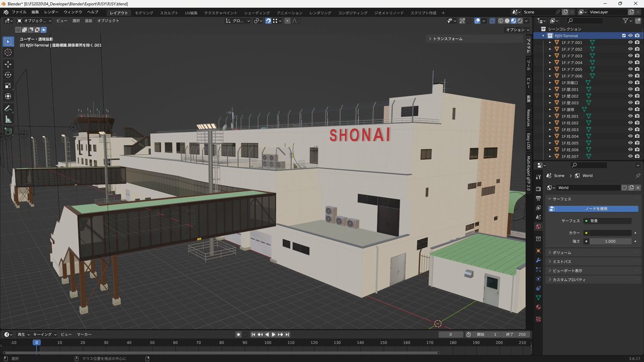Switch to the モデリング workspace tab
The height and width of the screenshot is (362, 644).
point(143,12)
